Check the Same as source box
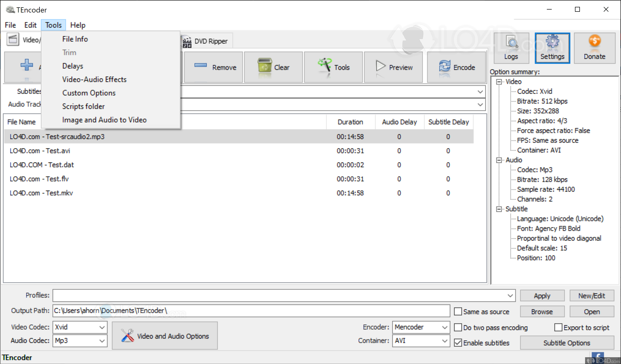Screen dimensions: 621x364 458,311
